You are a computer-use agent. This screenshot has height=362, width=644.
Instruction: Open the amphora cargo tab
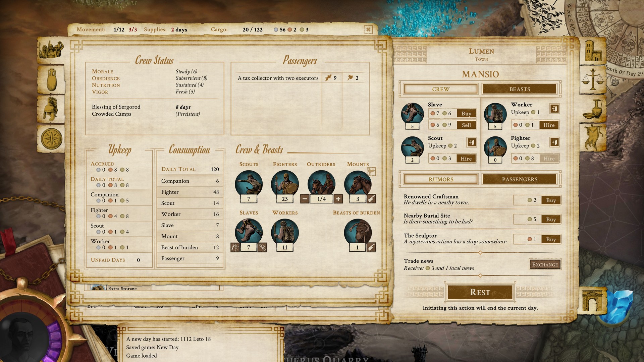[51, 80]
